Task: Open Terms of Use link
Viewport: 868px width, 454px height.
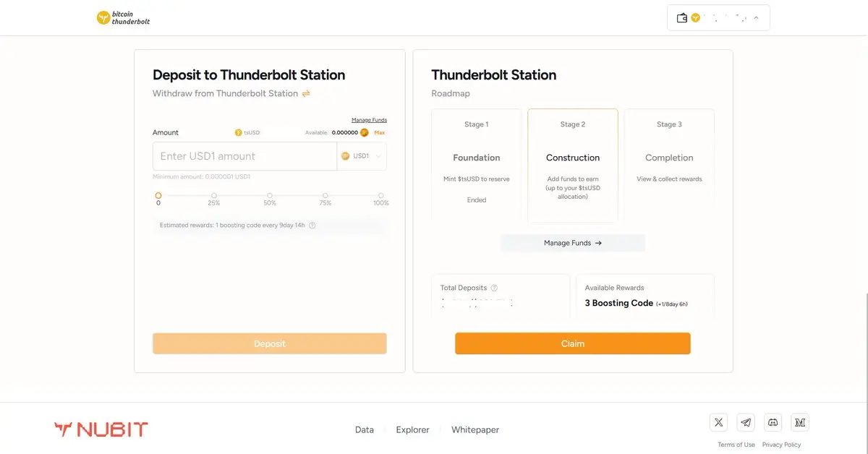Action: click(x=736, y=445)
